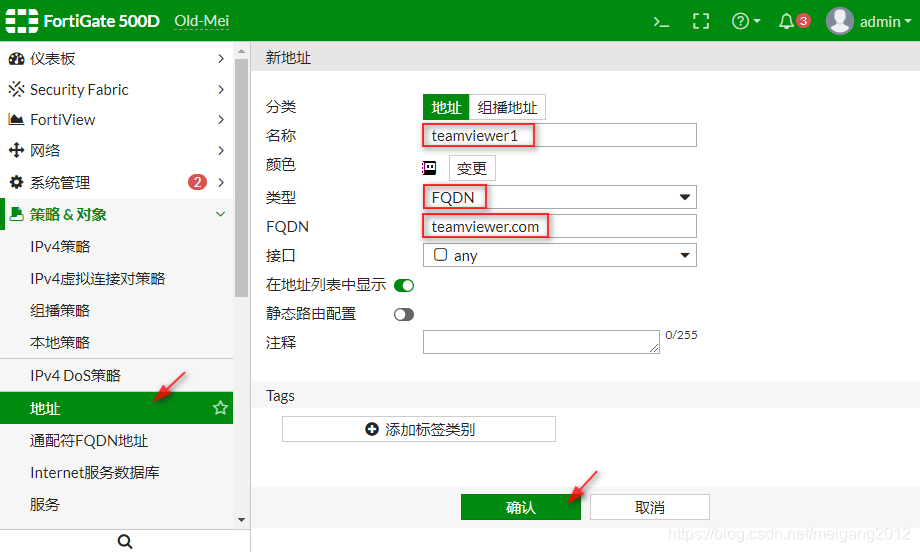920x552 pixels.
Task: Toggle fullscreen mode icon
Action: [701, 22]
